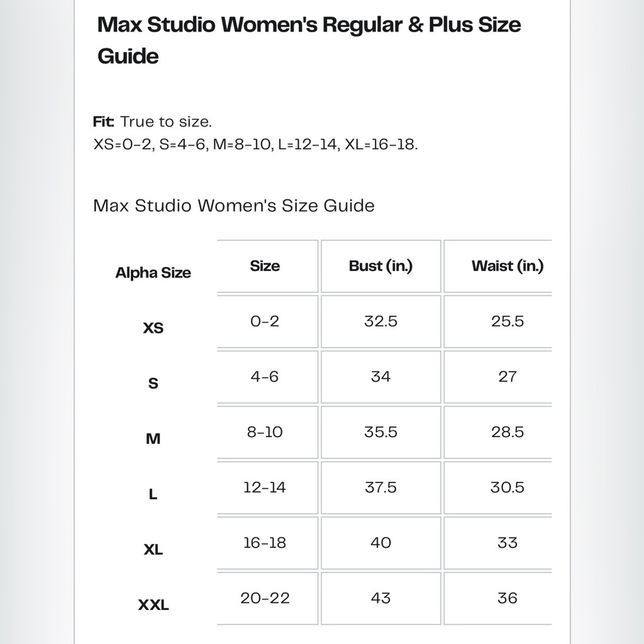Click the 20-22 size cell
The height and width of the screenshot is (644, 644).
pos(265,598)
